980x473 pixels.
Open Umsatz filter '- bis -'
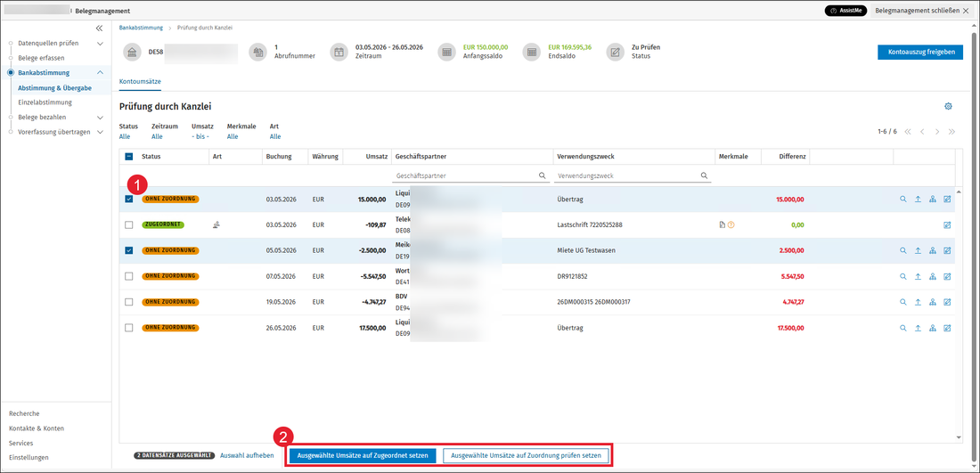(200, 136)
